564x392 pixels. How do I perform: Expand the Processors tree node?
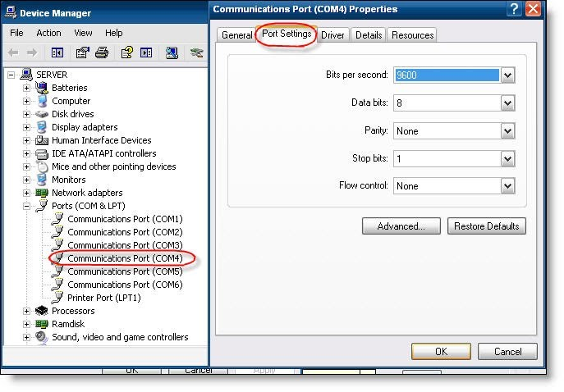pos(26,311)
